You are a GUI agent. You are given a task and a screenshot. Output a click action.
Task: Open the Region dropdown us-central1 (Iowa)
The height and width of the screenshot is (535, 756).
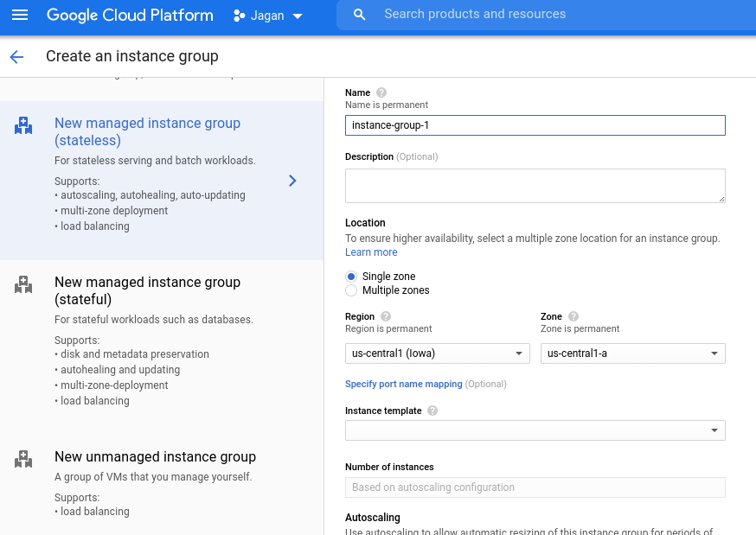pos(438,353)
